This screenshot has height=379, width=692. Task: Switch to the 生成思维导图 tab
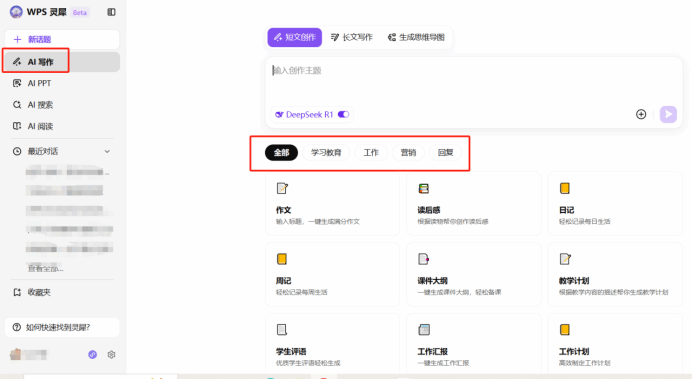(416, 37)
